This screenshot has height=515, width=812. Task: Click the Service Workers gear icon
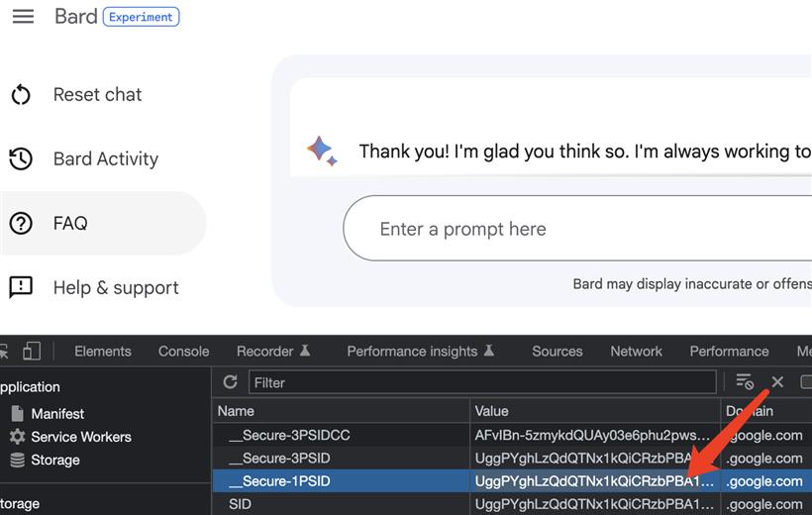17,437
